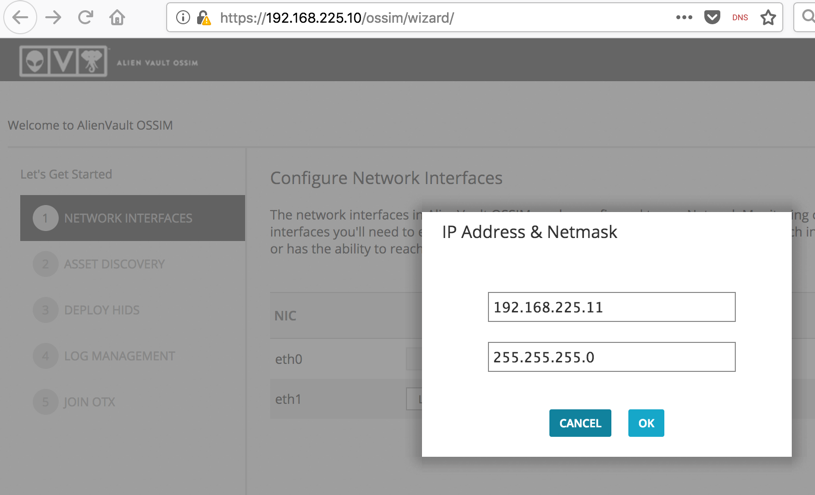Open page actions three-dot menu

coord(684,17)
